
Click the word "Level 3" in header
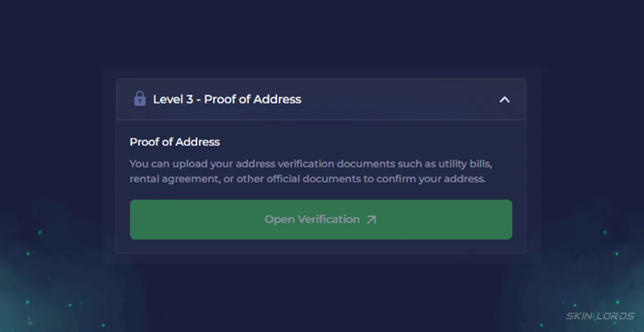[x=173, y=99]
